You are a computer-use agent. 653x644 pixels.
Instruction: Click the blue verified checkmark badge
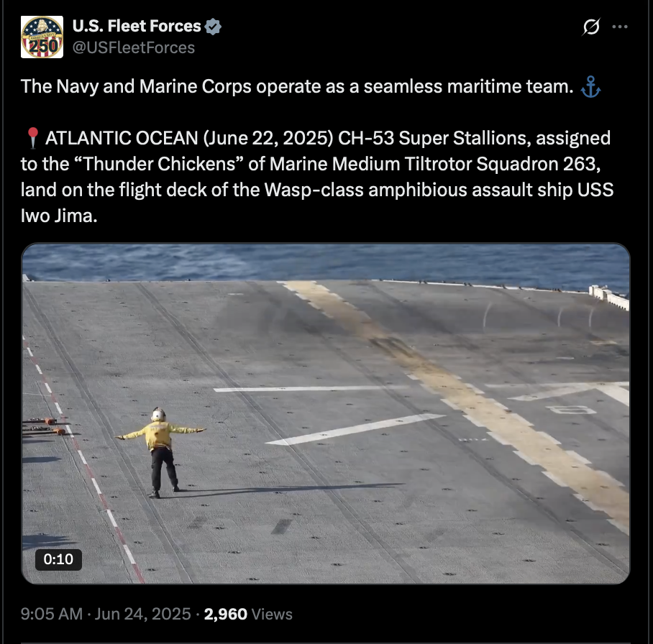pyautogui.click(x=213, y=27)
